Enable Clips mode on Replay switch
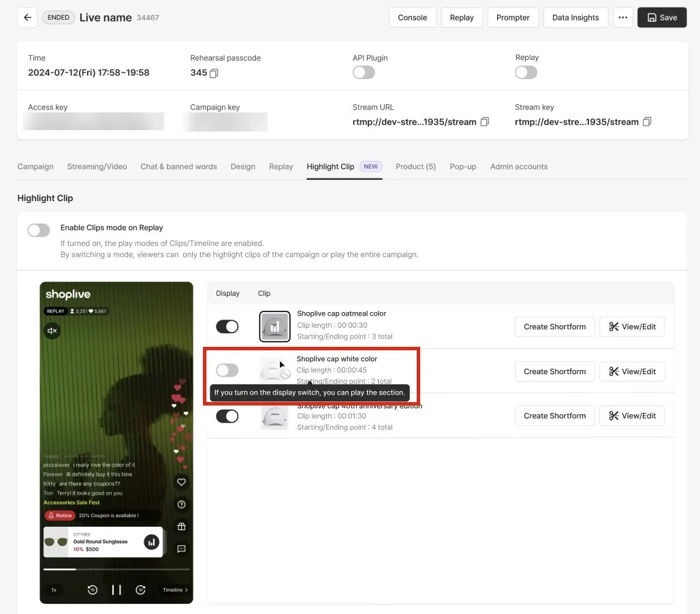Image resolution: width=700 pixels, height=614 pixels. (x=39, y=230)
